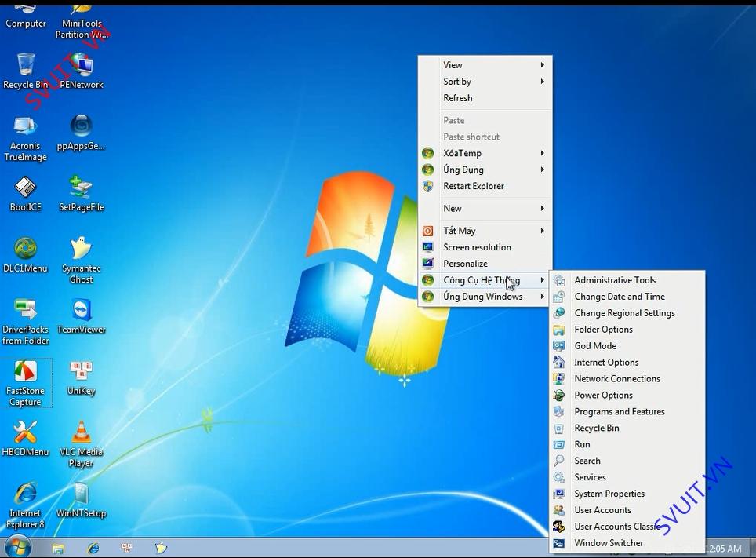
Task: Select the HBCDMenu desktop icon
Action: [x=26, y=439]
